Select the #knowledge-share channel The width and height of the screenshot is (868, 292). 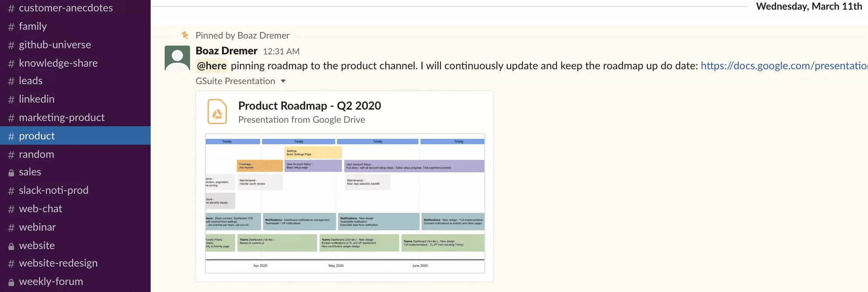point(58,63)
